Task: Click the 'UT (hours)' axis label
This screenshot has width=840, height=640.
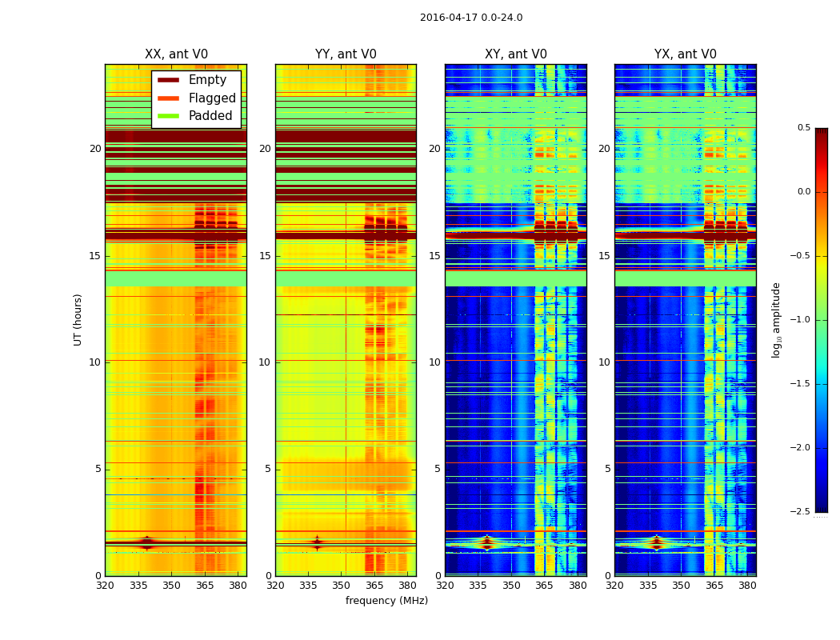Action: [x=78, y=320]
